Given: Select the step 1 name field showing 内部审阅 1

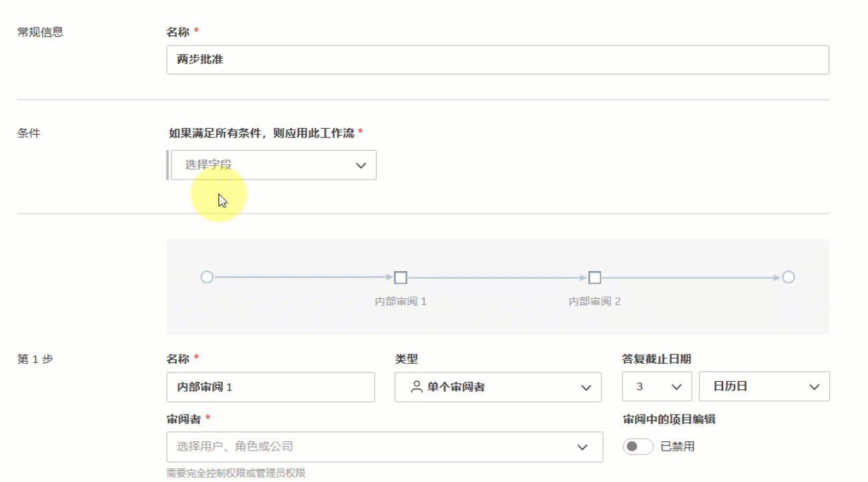Looking at the screenshot, I should click(270, 387).
